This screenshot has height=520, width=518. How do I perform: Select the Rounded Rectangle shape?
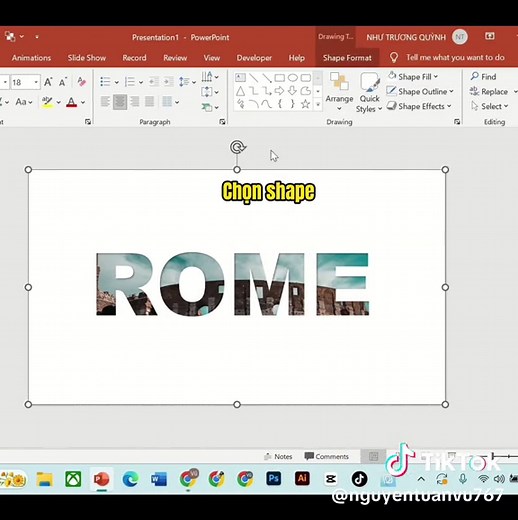306,78
